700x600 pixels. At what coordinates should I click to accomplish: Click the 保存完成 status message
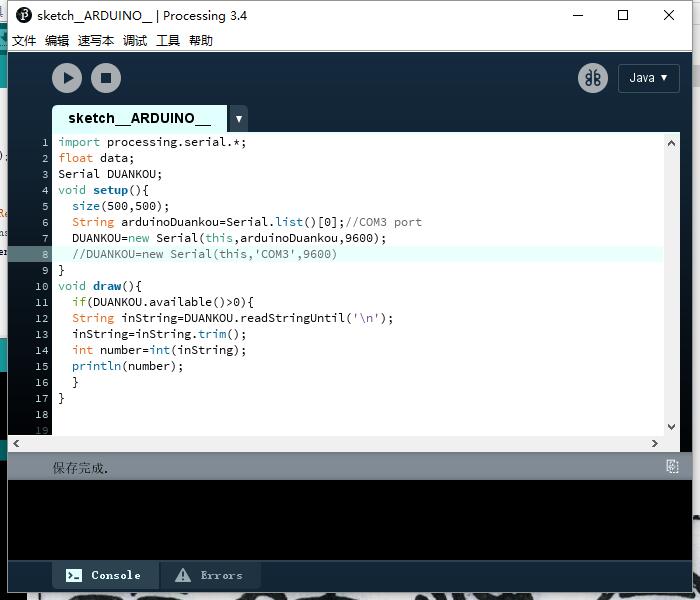(x=80, y=468)
